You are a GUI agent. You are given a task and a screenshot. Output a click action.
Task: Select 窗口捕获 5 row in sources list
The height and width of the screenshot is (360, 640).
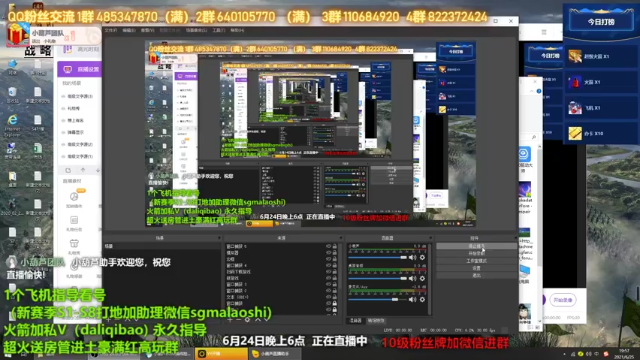(x=282, y=247)
